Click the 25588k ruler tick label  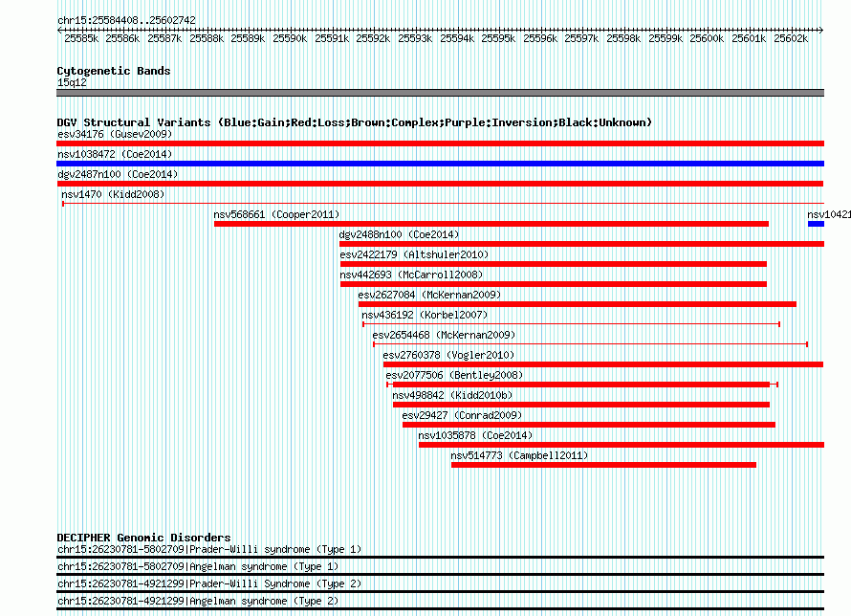tap(207, 38)
